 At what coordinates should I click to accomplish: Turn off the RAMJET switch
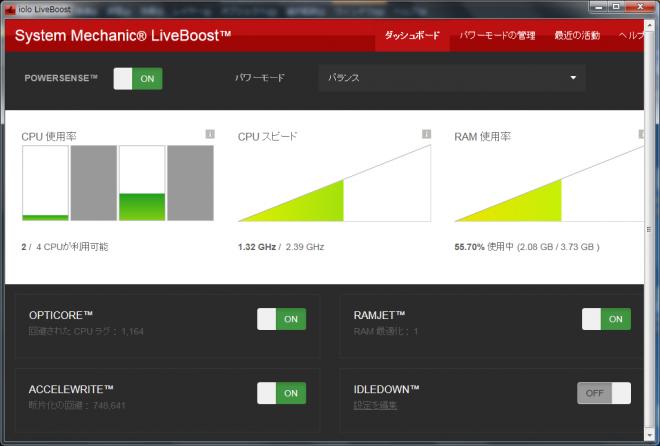click(x=606, y=319)
